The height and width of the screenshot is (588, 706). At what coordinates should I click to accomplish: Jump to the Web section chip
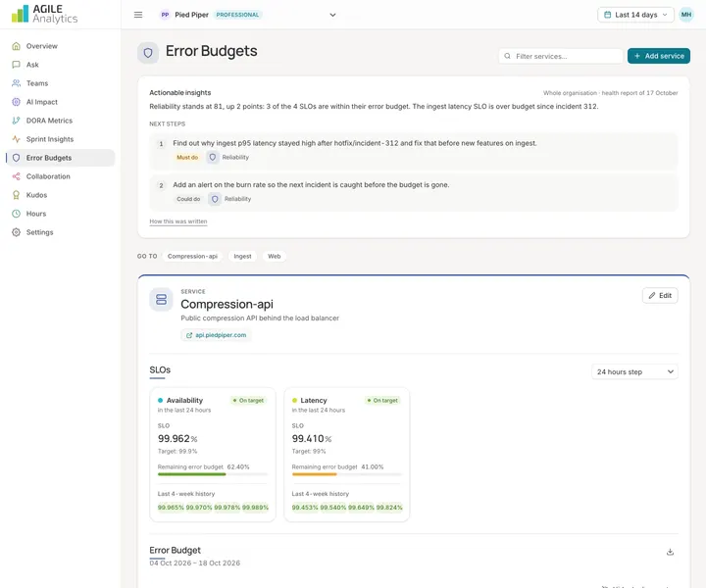coord(275,256)
